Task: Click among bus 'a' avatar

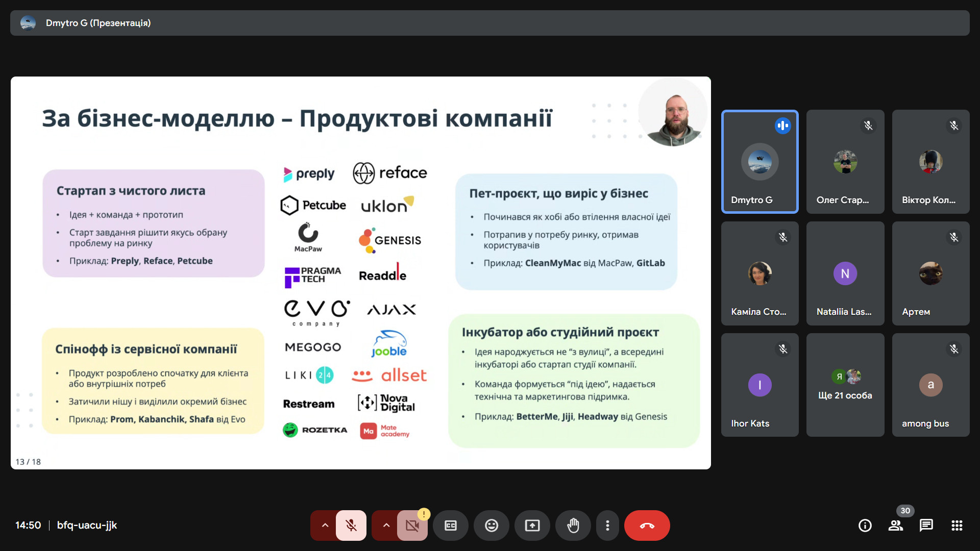Action: pyautogui.click(x=930, y=385)
